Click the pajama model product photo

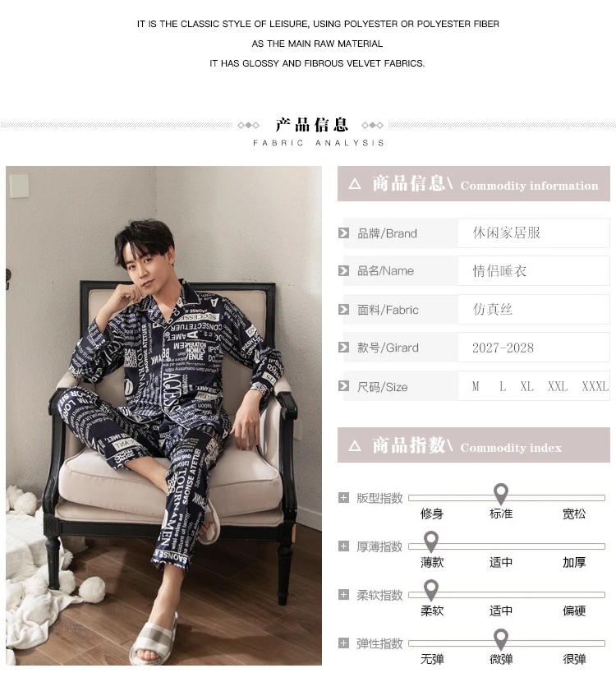(164, 416)
